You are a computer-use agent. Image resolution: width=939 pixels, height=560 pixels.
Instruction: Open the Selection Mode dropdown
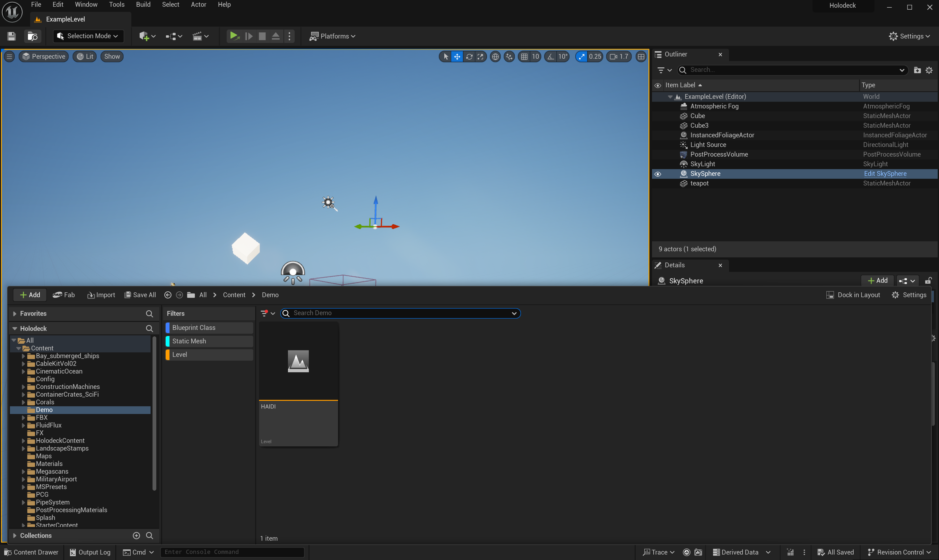point(89,36)
